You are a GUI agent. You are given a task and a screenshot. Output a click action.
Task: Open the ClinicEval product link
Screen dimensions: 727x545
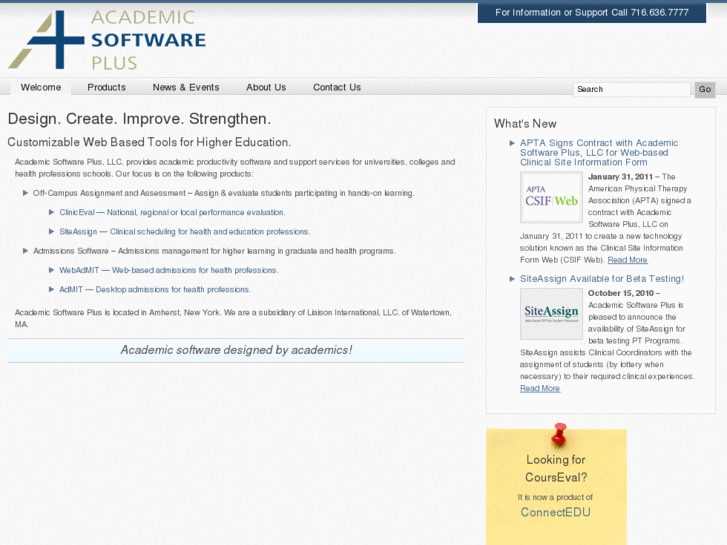(x=172, y=212)
